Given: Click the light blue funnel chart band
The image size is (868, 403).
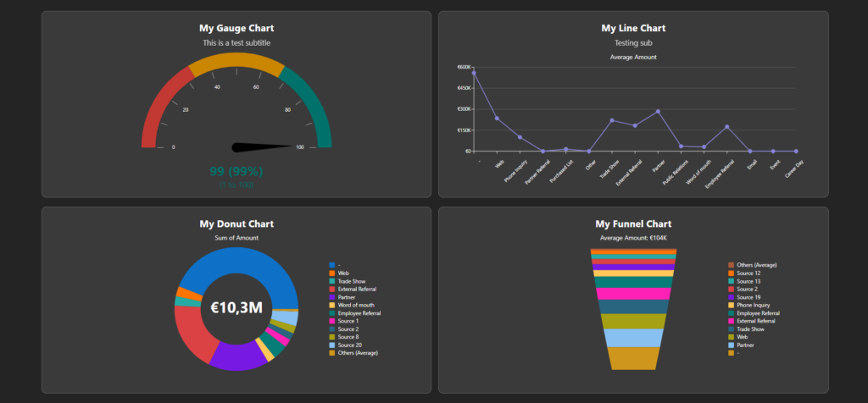Looking at the screenshot, I should point(633,338).
